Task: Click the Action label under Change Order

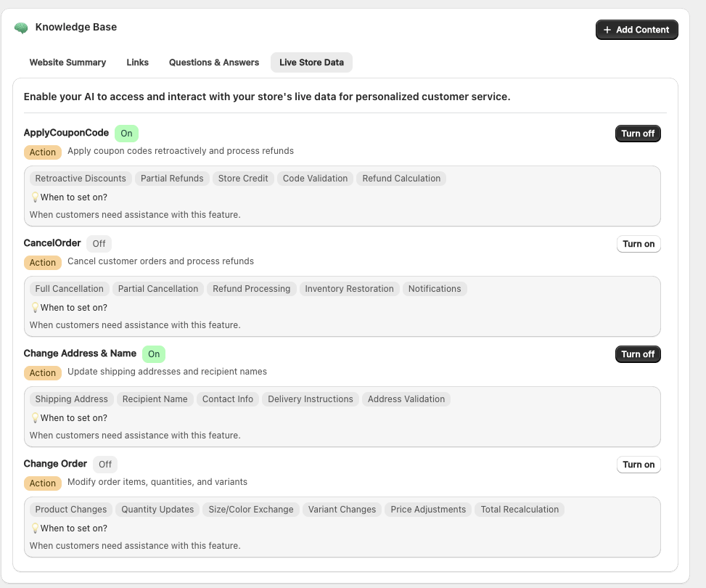Action: [x=43, y=483]
